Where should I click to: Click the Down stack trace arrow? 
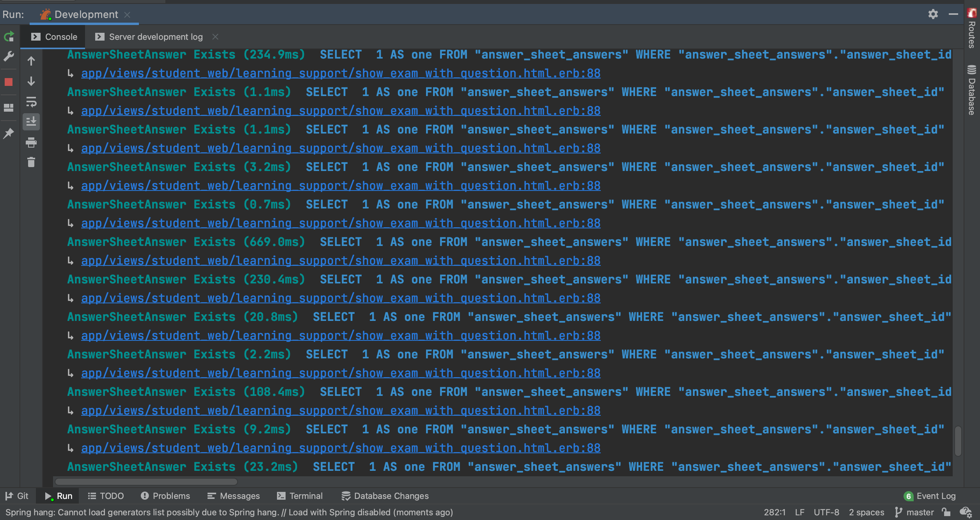pyautogui.click(x=31, y=81)
